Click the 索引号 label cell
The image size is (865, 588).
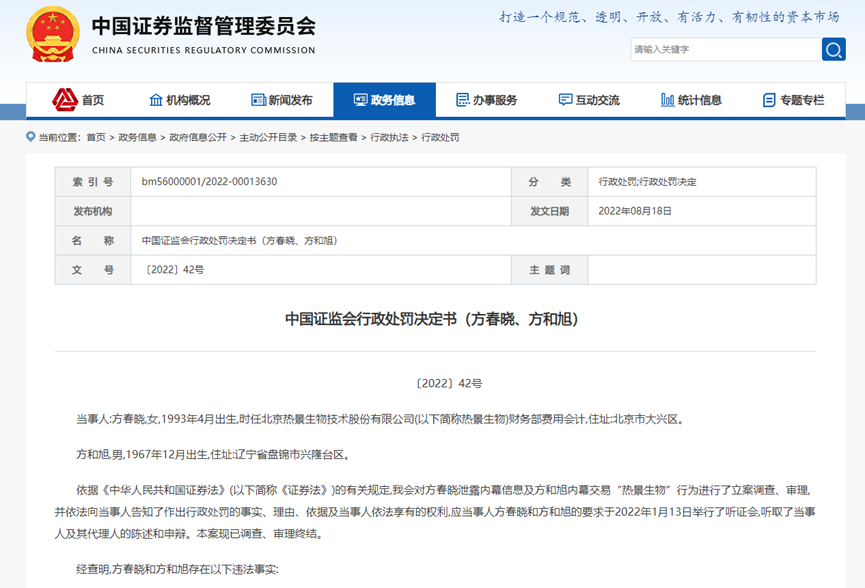tap(93, 181)
